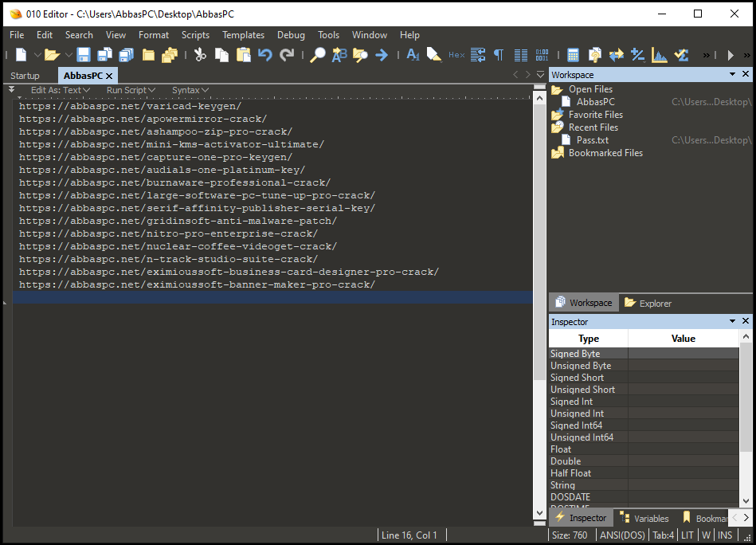Select Recent Files in Workspace

(593, 127)
